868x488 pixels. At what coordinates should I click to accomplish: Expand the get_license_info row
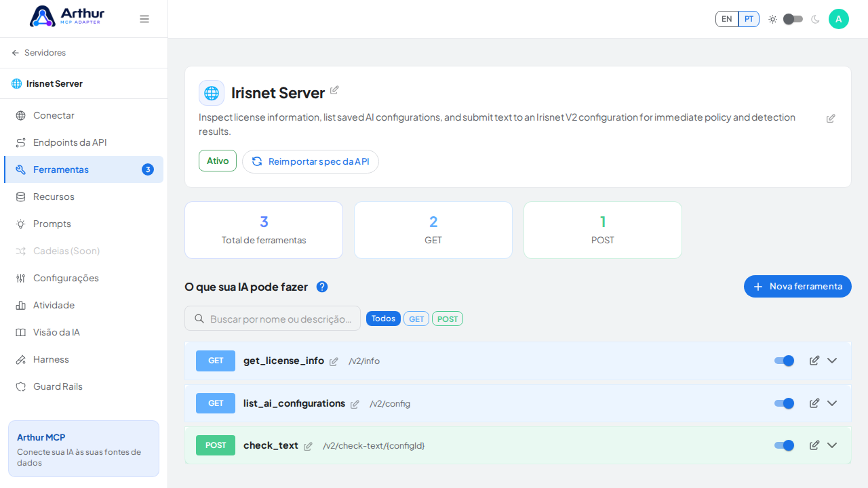click(832, 361)
